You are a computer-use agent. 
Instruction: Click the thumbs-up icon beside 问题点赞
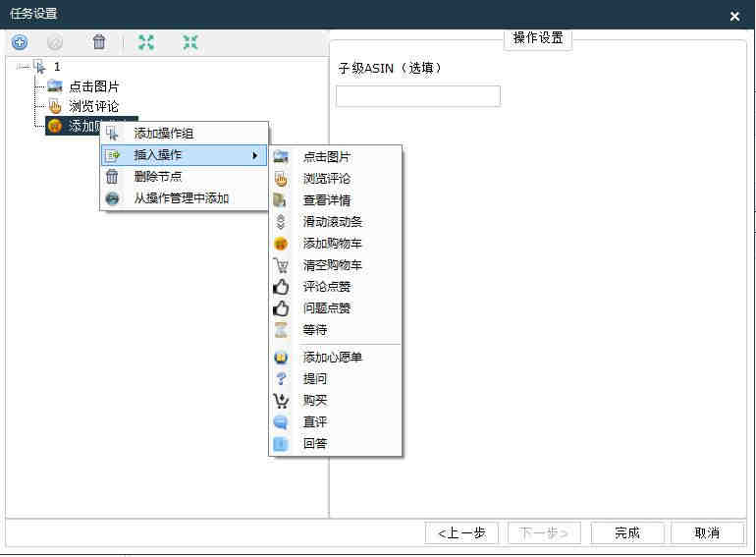click(x=281, y=308)
